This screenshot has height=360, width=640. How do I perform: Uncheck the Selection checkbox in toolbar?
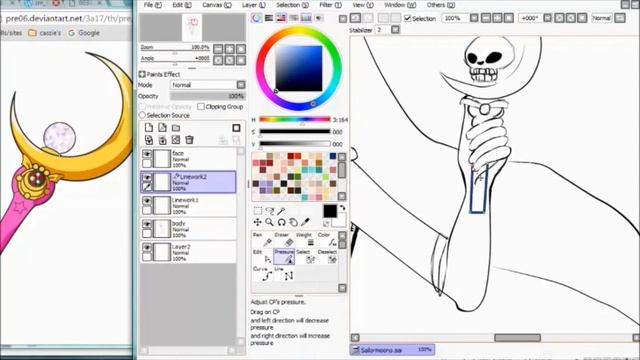pyautogui.click(x=407, y=18)
